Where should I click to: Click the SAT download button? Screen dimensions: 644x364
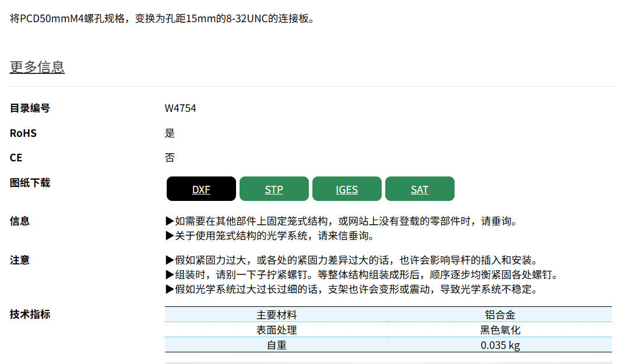[x=420, y=189]
